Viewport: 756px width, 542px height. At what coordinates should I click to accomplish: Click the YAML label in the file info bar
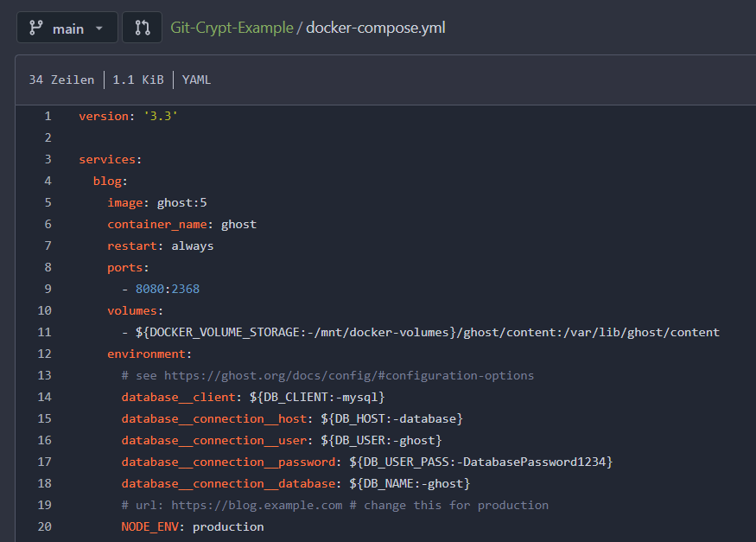[196, 79]
